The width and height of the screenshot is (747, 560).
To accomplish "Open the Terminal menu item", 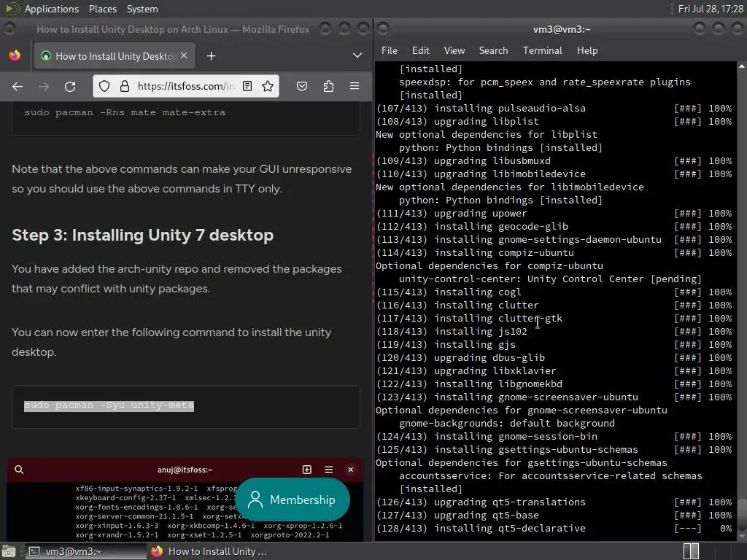I will 542,50.
